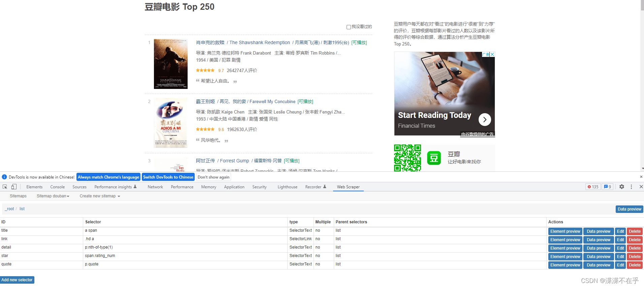Open the Sitemaps menu item
Viewport: 644px width, 287px height.
pos(18,196)
